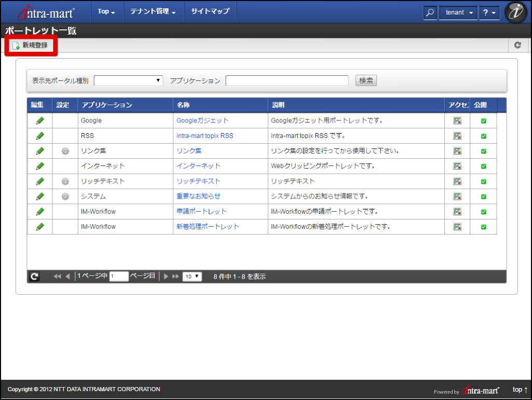The height and width of the screenshot is (400, 532).
Task: Open the 表示先ポータル種別 dropdown
Action: [x=128, y=80]
